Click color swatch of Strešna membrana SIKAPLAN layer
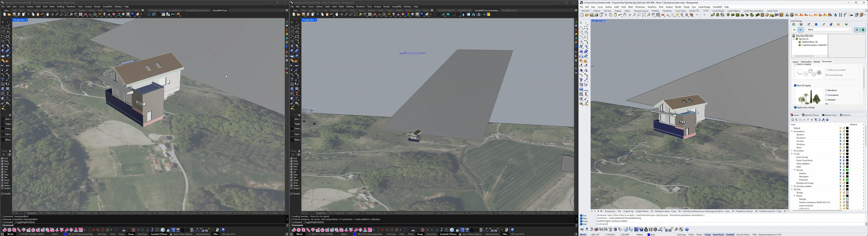The image size is (868, 236). [847, 202]
